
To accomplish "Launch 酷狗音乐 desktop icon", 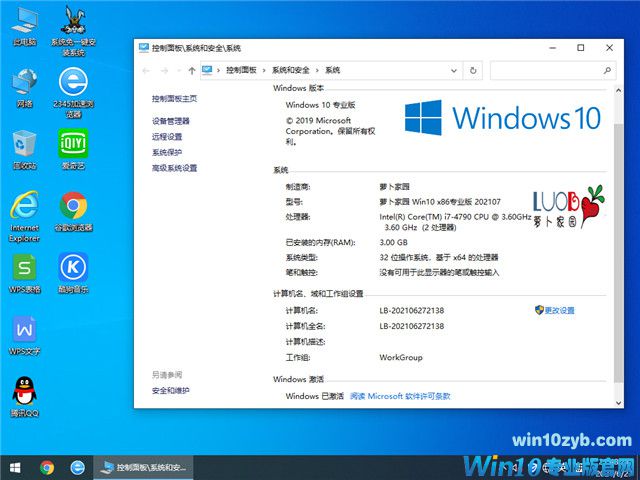I will [x=73, y=273].
